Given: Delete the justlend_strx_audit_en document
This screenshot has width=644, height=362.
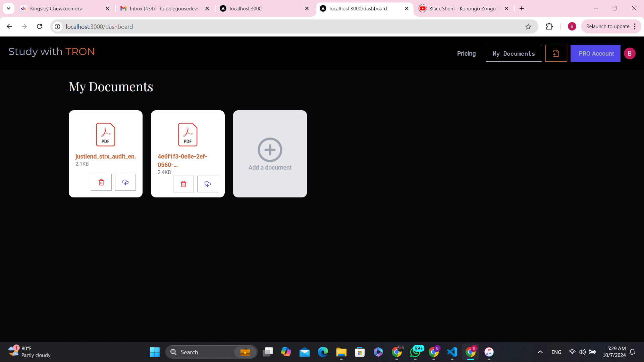Looking at the screenshot, I should 101,182.
